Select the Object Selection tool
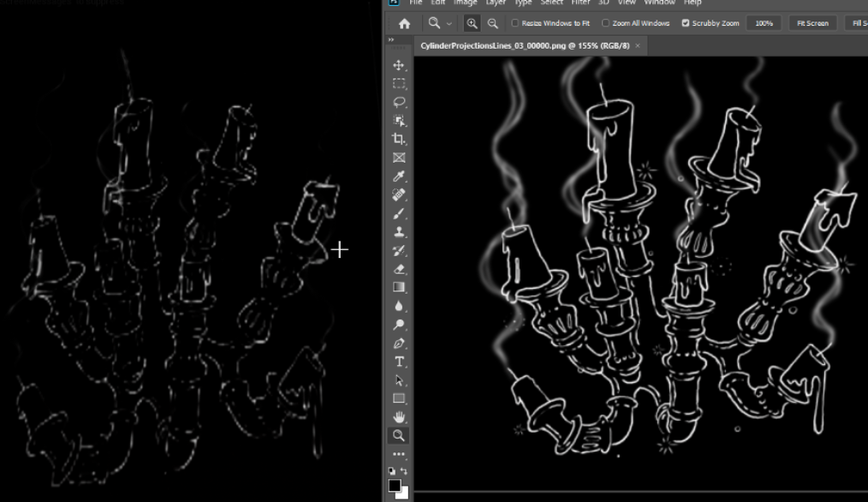This screenshot has width=868, height=502. [399, 121]
